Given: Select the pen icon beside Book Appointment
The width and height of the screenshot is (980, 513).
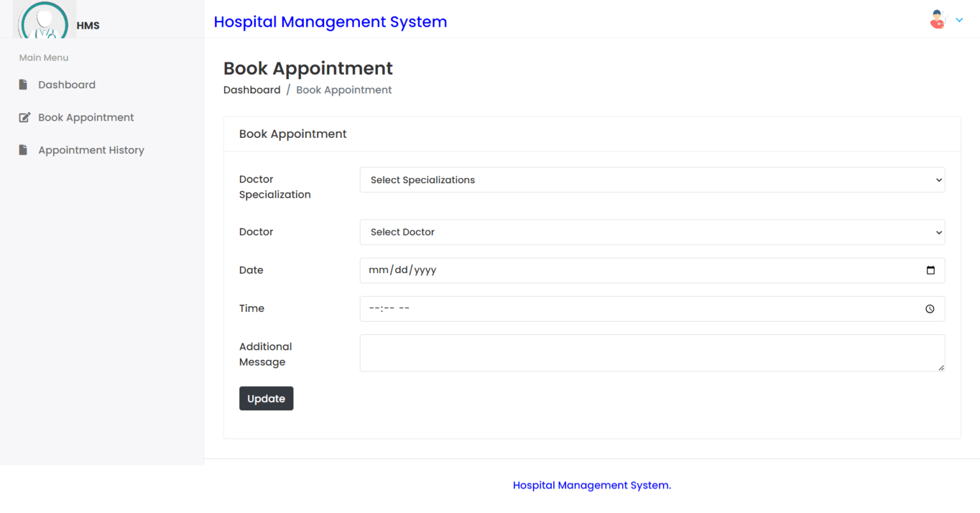Looking at the screenshot, I should click(x=24, y=117).
